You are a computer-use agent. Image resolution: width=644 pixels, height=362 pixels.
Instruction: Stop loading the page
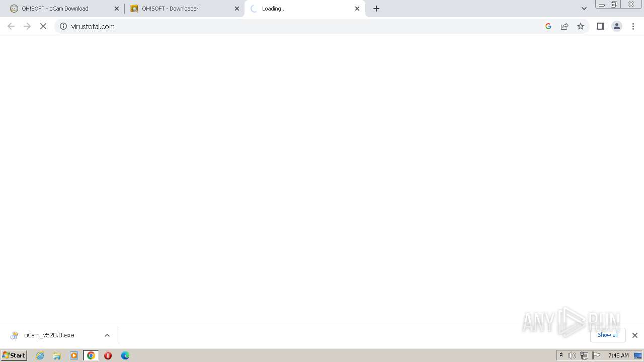43,26
